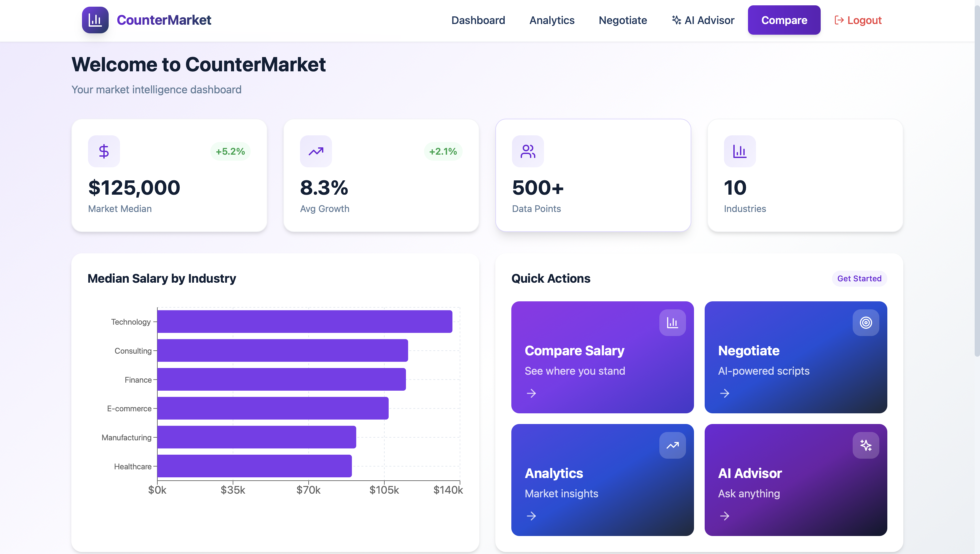
Task: Click the Technology bar in salary chart
Action: pos(304,322)
